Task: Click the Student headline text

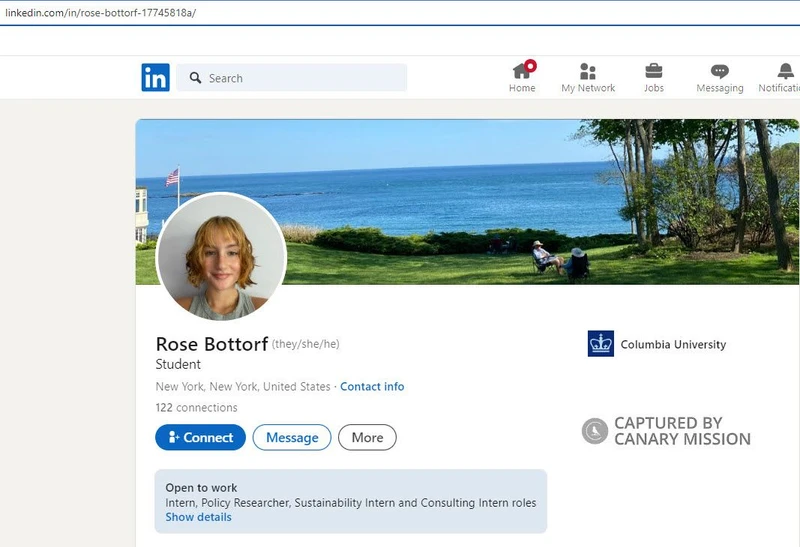Action: pos(178,364)
